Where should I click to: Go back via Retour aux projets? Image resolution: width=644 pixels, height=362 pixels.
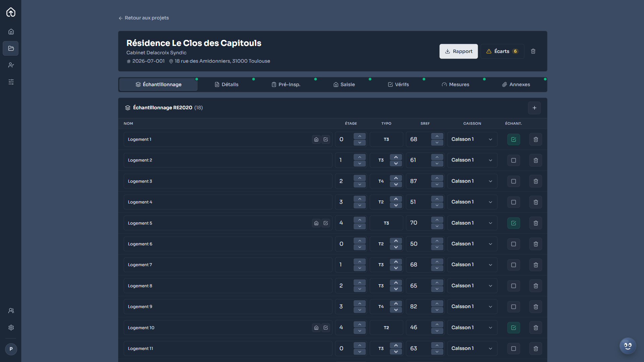144,18
